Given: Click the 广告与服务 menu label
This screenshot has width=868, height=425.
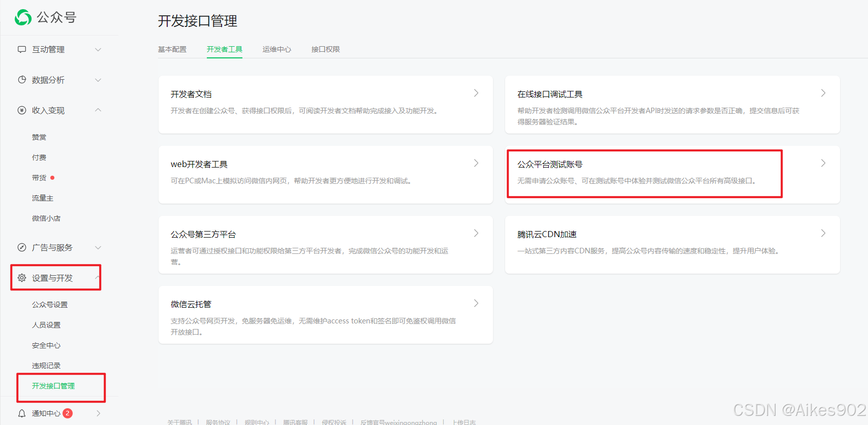Looking at the screenshot, I should pos(52,247).
